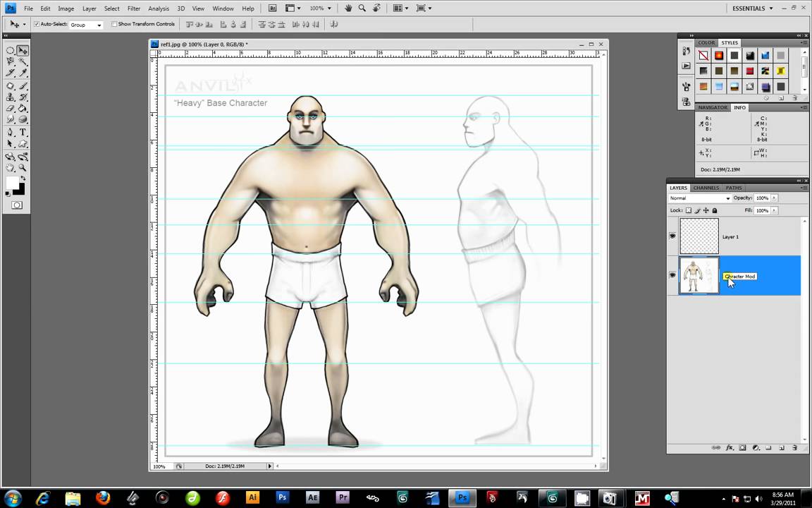812x508 pixels.
Task: Switch to the COLOR tab
Action: point(706,42)
